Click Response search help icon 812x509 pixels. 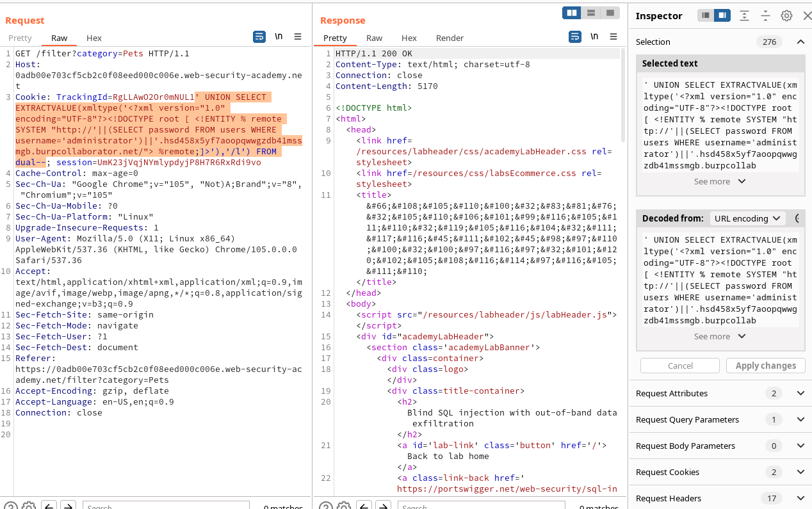click(x=326, y=506)
